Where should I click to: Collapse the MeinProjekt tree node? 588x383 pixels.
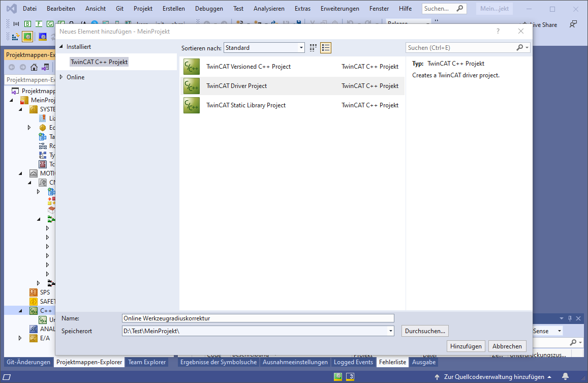click(x=12, y=100)
